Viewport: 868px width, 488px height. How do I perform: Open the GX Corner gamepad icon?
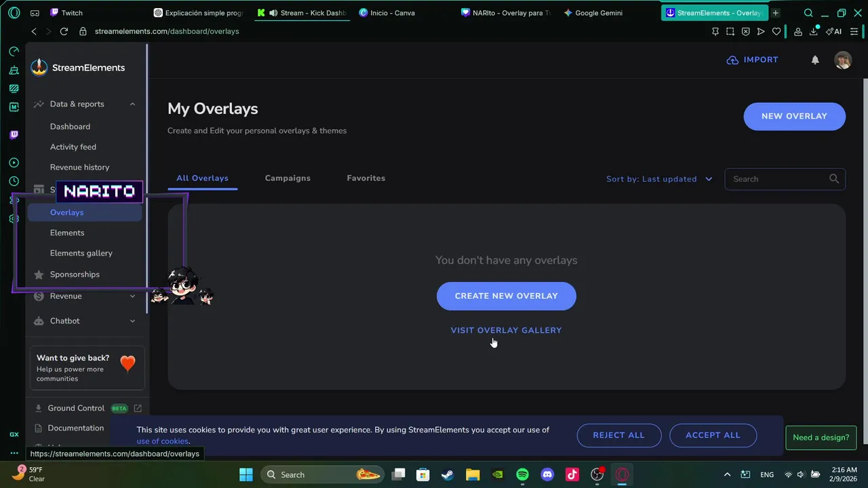(35, 13)
